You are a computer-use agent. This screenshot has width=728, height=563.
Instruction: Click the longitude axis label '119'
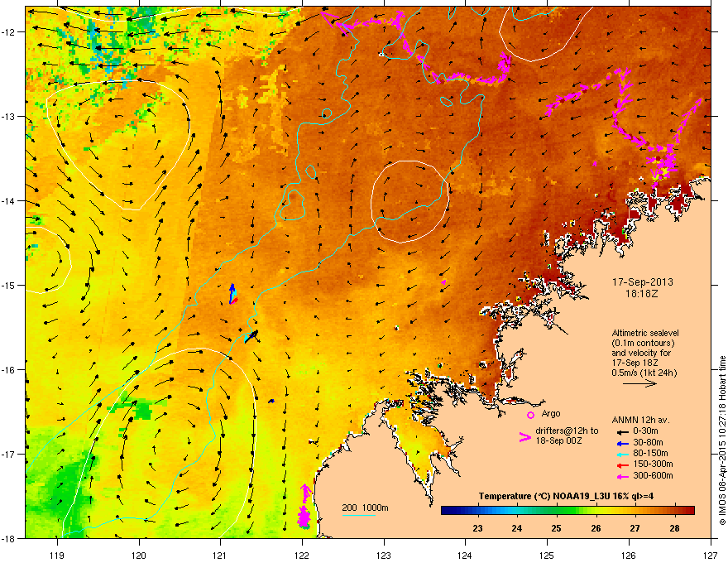[x=57, y=555]
